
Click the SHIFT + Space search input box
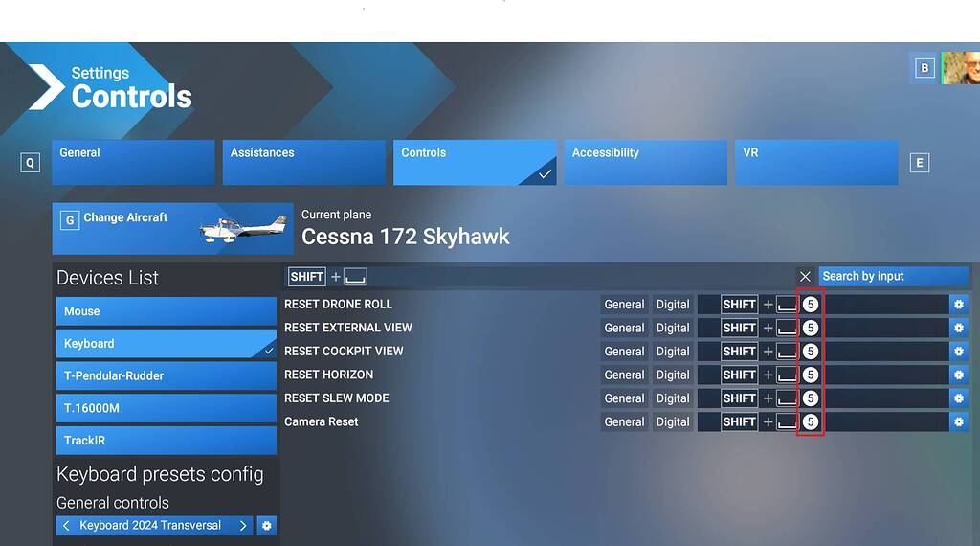click(x=540, y=277)
